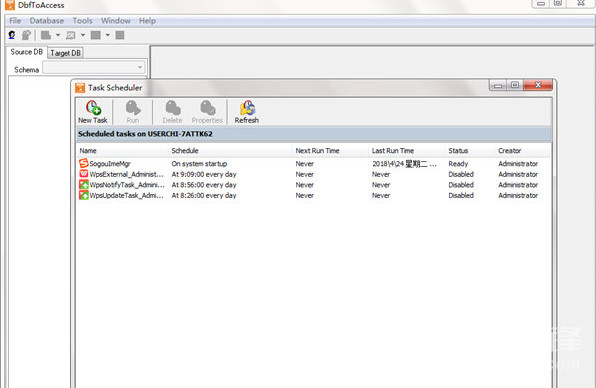Minimize the Task Scheduler window

click(498, 85)
